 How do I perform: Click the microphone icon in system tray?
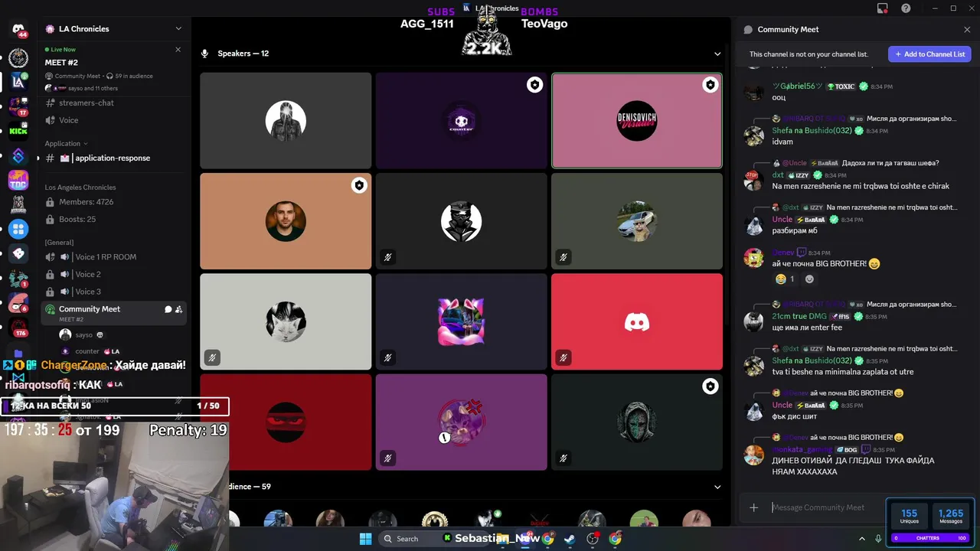pyautogui.click(x=878, y=539)
